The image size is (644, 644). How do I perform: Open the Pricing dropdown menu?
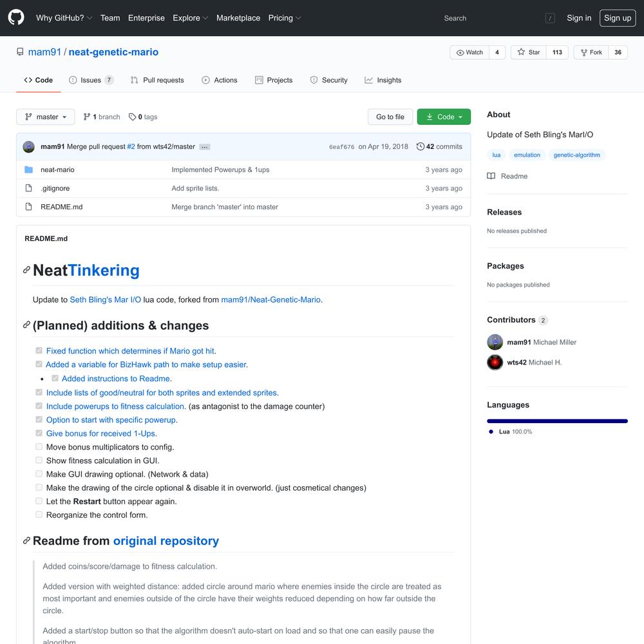[285, 18]
